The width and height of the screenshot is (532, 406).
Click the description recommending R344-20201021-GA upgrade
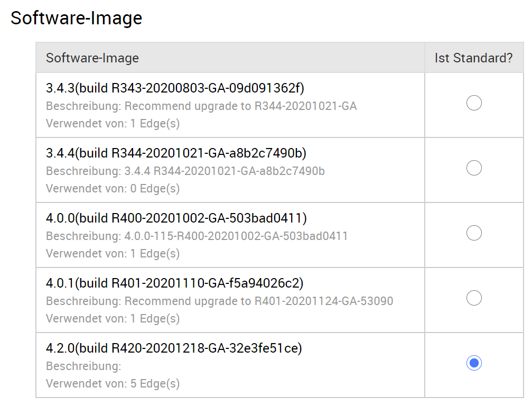pos(201,106)
